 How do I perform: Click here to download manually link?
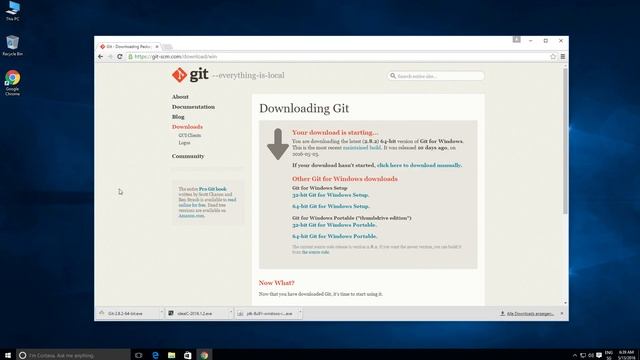pyautogui.click(x=419, y=165)
